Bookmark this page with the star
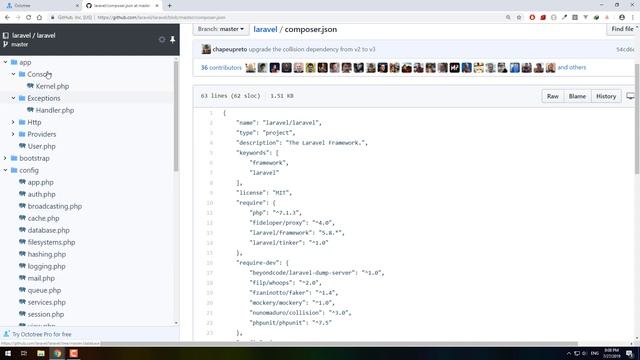The height and width of the screenshot is (360, 640). [x=519, y=18]
